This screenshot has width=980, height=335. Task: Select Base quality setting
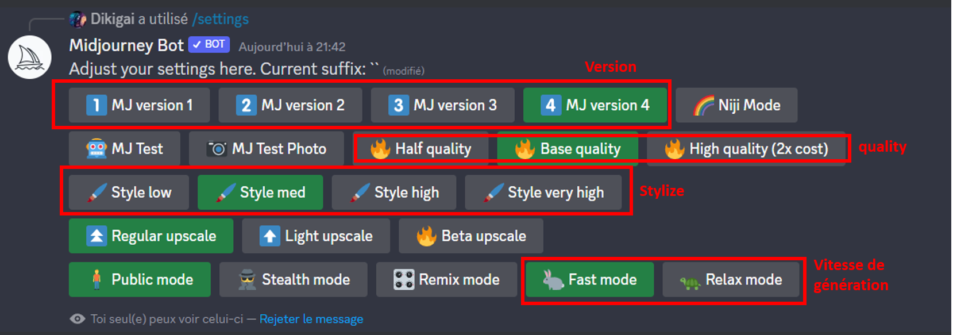[x=568, y=149]
